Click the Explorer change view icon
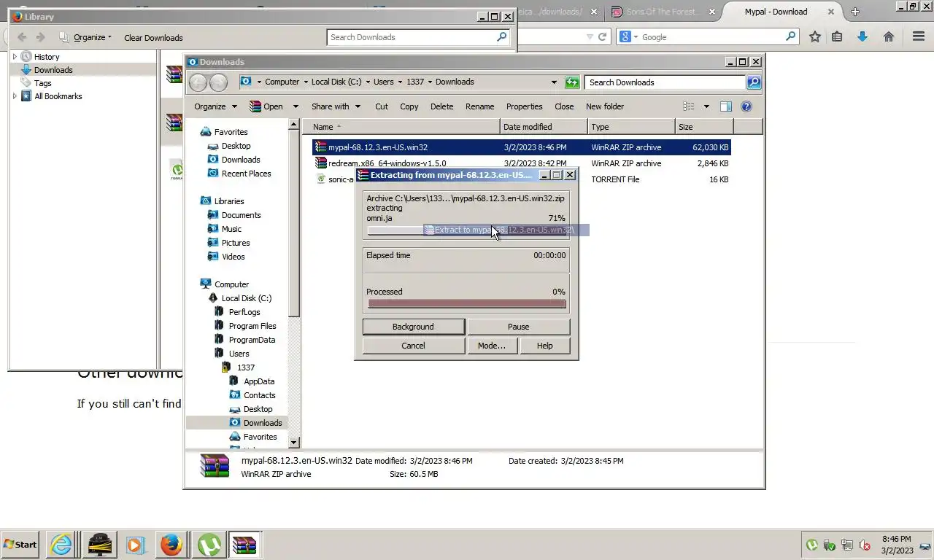Screen dimensions: 934x560 688,106
